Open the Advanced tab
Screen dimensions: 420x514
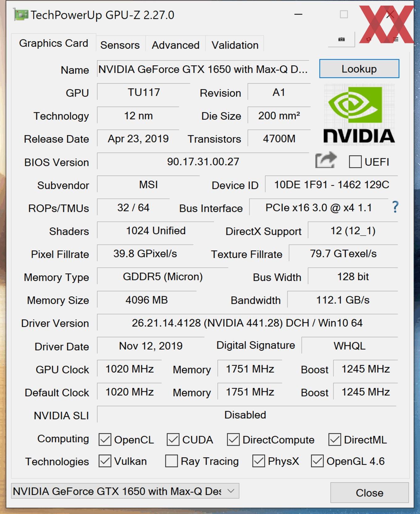pos(175,45)
